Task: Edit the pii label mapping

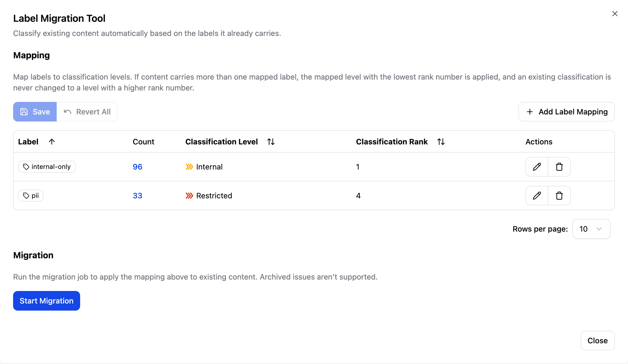Action: click(x=537, y=196)
